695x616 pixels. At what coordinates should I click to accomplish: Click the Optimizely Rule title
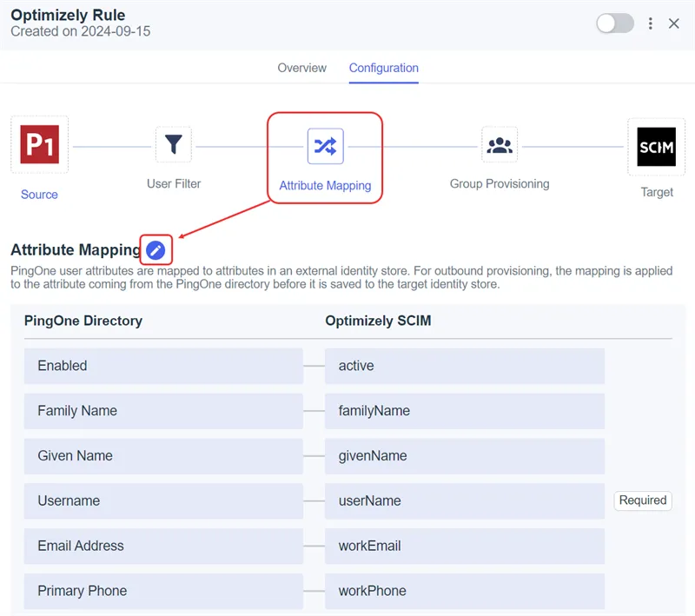point(68,15)
